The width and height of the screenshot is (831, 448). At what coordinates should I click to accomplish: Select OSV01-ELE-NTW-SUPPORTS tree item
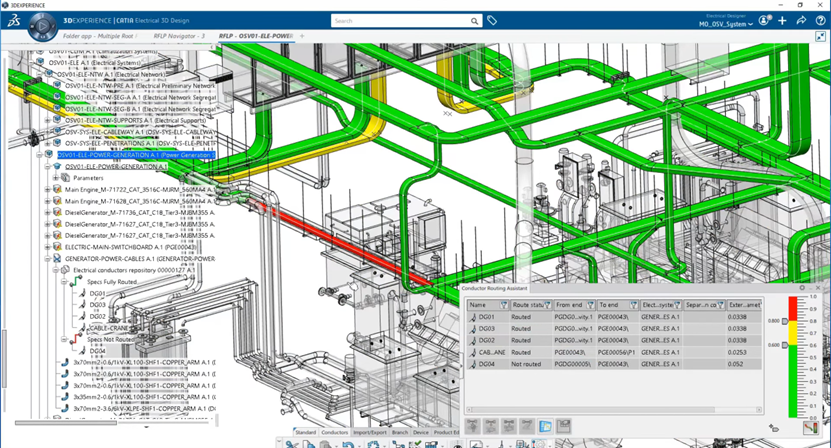pos(135,120)
